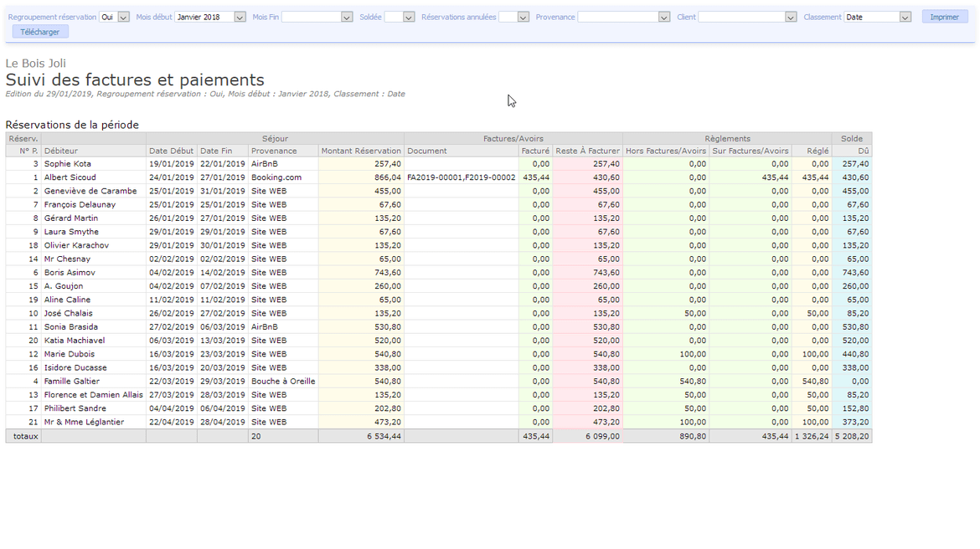Open the Mois Fin dropdown
Screen dimensions: 980x549
[347, 18]
